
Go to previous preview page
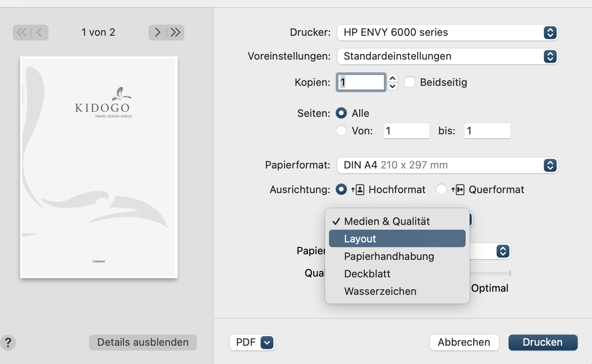(x=39, y=33)
